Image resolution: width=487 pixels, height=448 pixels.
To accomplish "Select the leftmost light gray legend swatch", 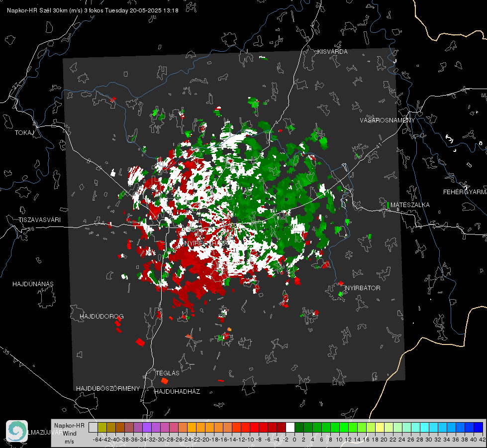I will [93, 427].
